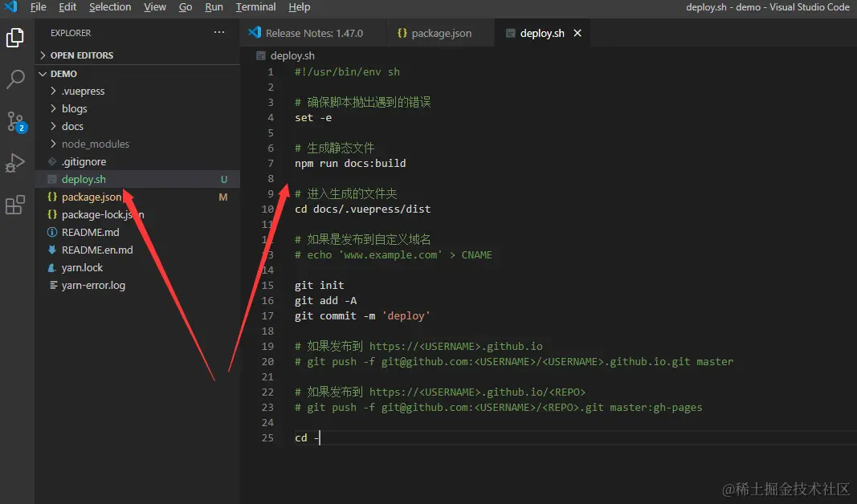857x504 pixels.
Task: Open the Extensions view
Action: point(14,205)
